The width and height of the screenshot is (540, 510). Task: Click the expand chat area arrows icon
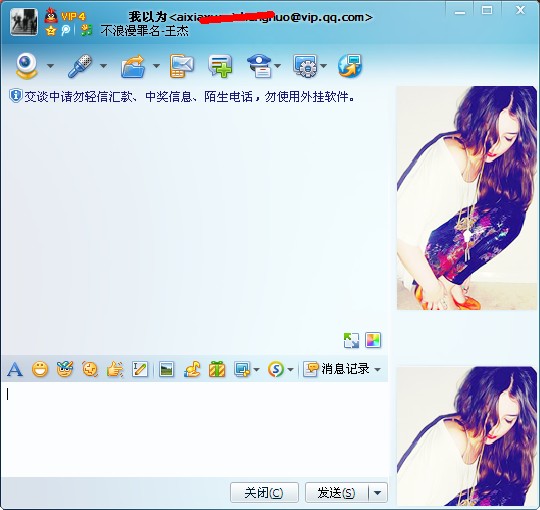point(351,340)
